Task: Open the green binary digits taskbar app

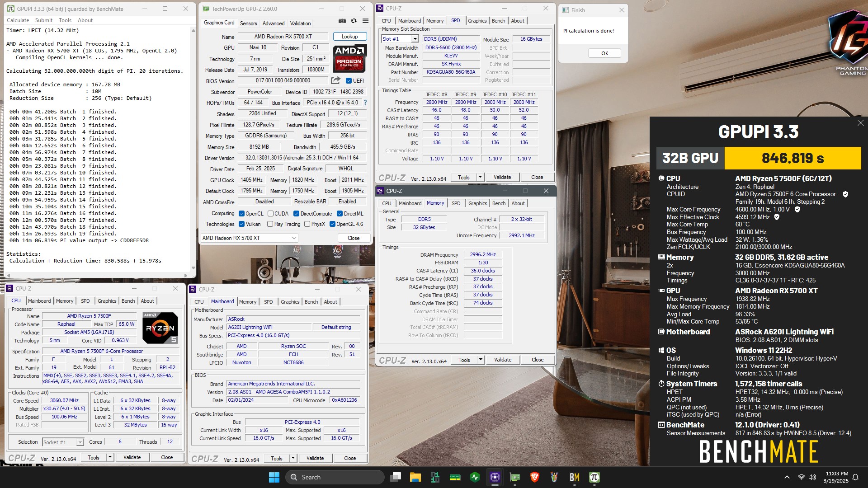Action: pos(435,477)
